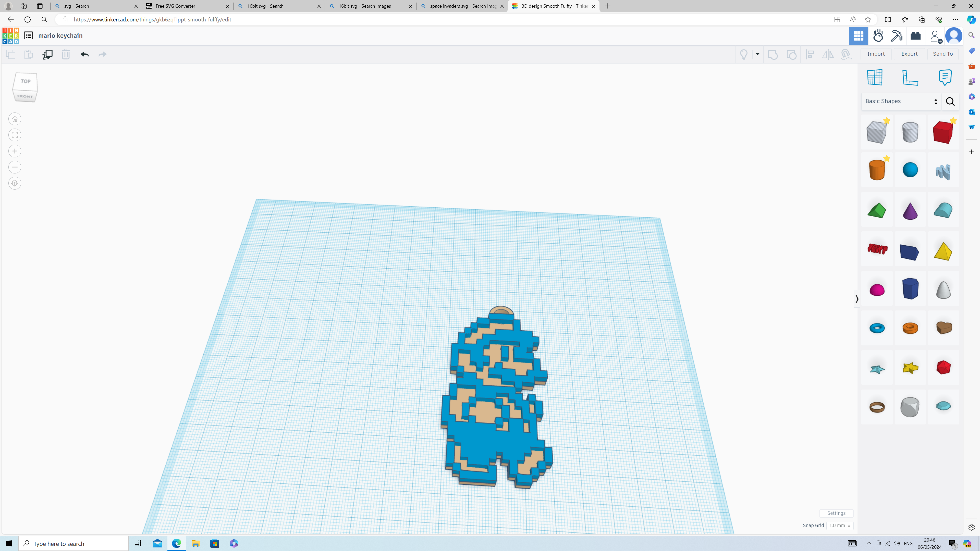Click the Send To button
This screenshot has height=551, width=980.
943,54
